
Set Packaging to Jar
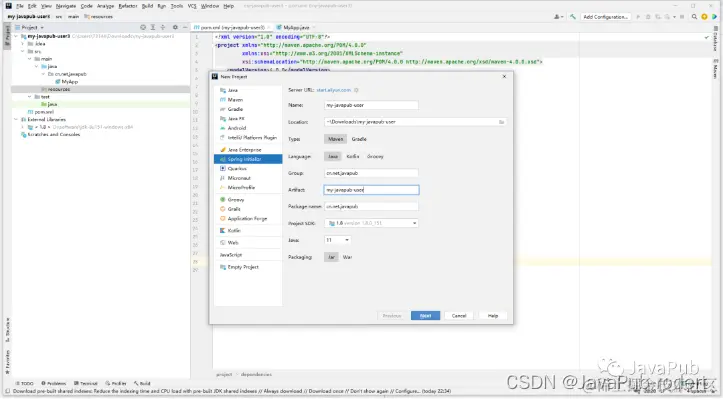(x=331, y=257)
